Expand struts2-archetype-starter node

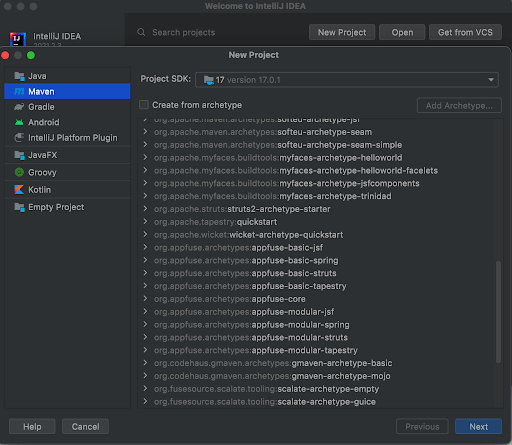pyautogui.click(x=145, y=209)
